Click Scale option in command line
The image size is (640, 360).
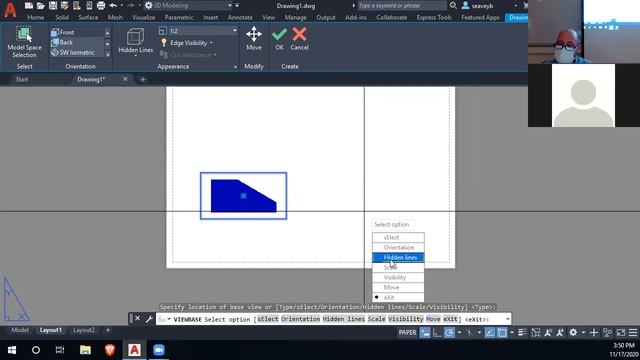pyautogui.click(x=376, y=319)
